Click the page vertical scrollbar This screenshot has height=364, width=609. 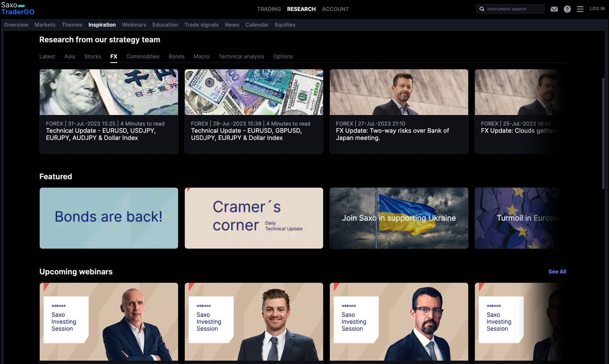(604, 133)
